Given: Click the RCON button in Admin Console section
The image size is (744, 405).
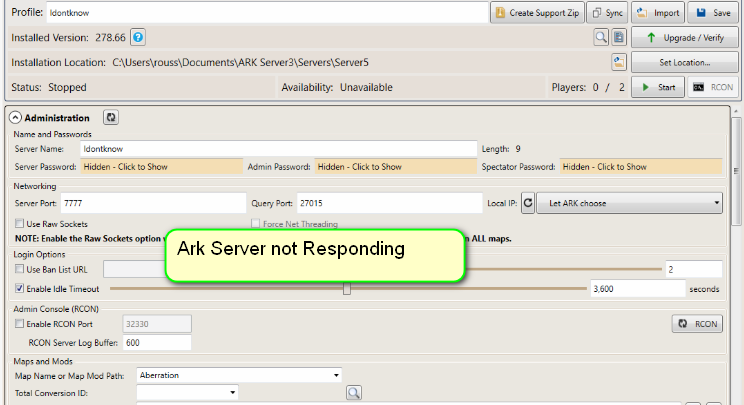Looking at the screenshot, I should 698,324.
